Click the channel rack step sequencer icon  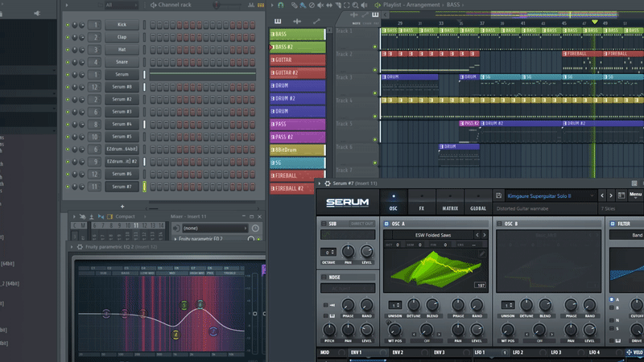[261, 5]
